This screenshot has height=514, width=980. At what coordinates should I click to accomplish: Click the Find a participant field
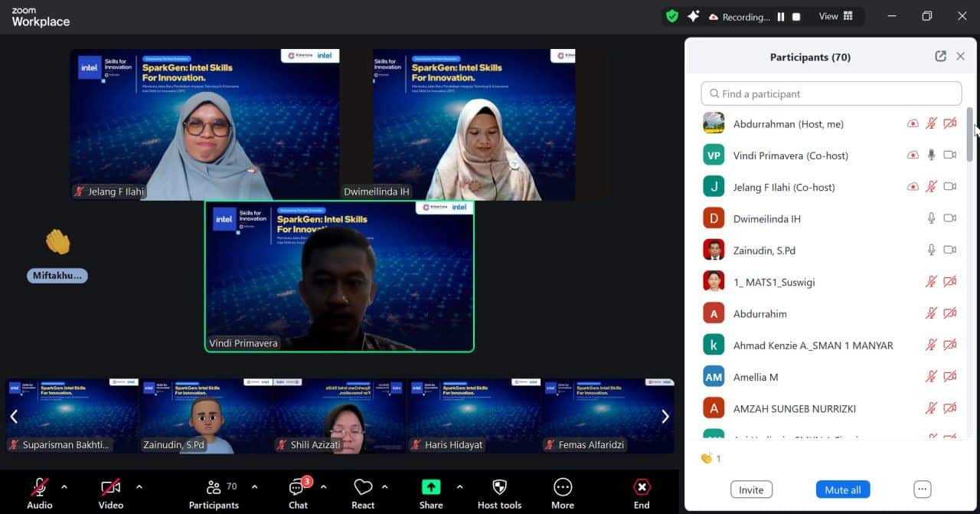point(831,93)
